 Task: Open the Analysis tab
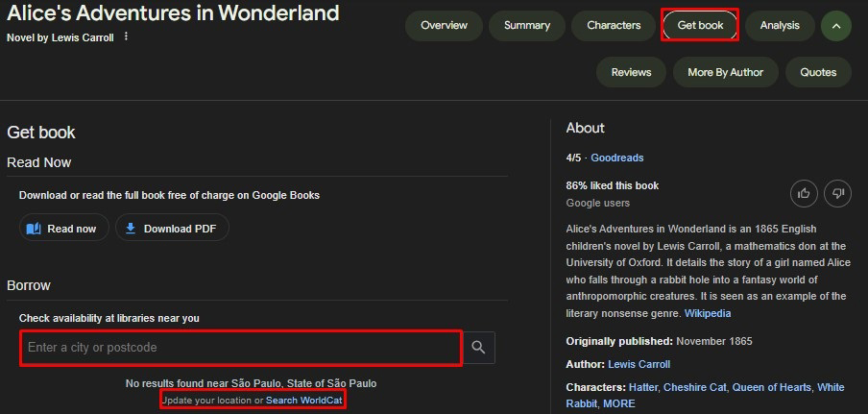(x=780, y=26)
